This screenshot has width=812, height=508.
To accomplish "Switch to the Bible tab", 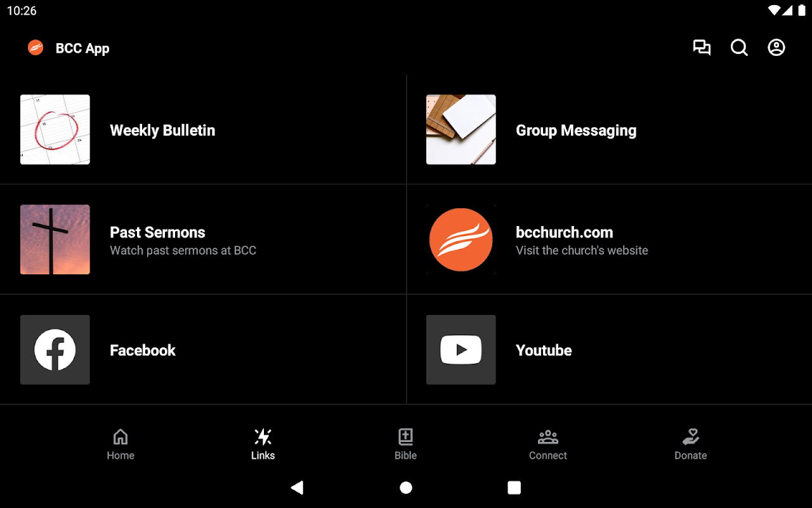I will [406, 444].
